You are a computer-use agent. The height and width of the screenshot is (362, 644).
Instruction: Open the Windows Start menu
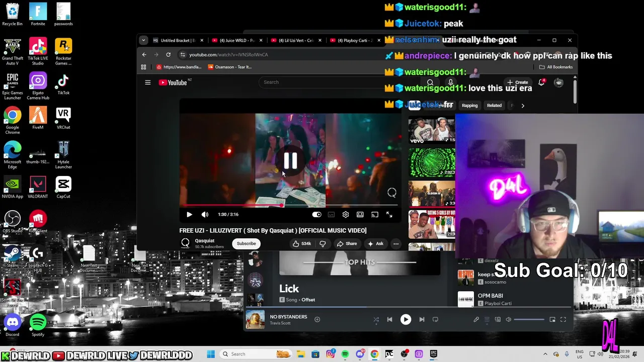[210, 354]
